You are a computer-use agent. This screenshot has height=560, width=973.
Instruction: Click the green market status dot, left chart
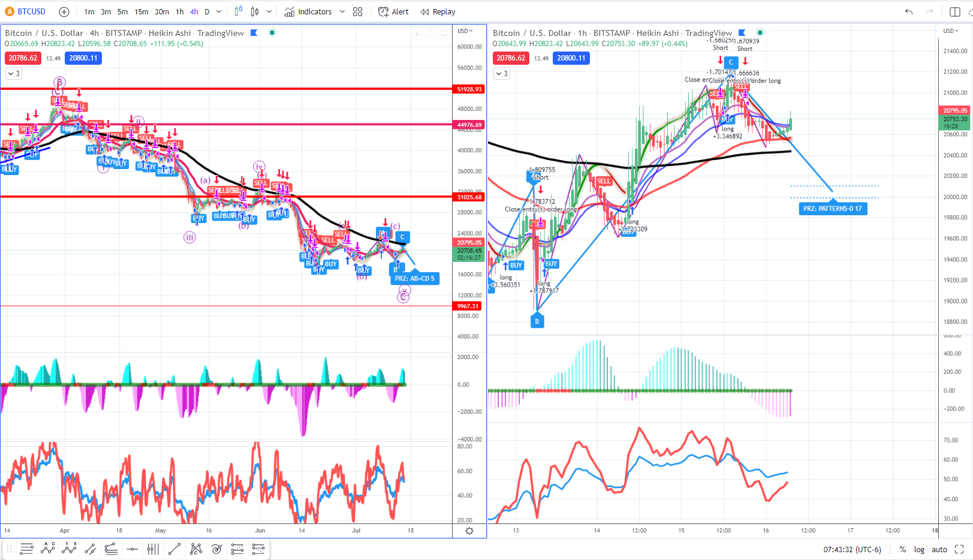[x=272, y=33]
